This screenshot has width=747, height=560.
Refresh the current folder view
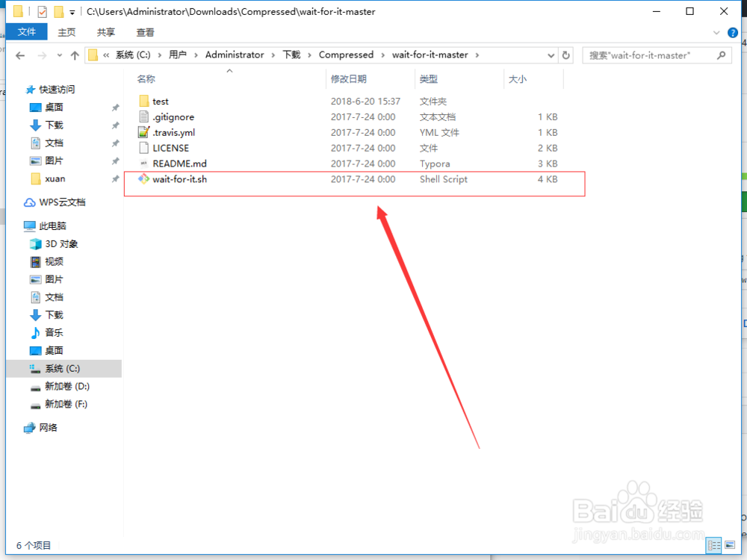click(x=566, y=55)
